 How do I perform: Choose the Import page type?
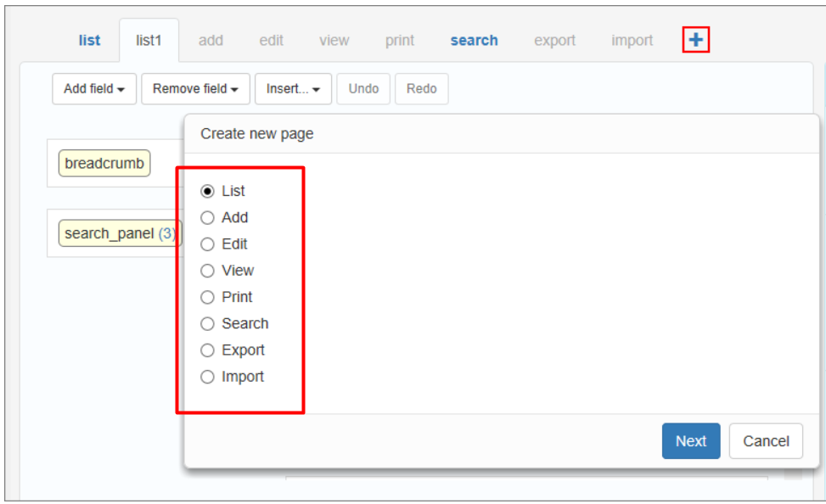[208, 377]
